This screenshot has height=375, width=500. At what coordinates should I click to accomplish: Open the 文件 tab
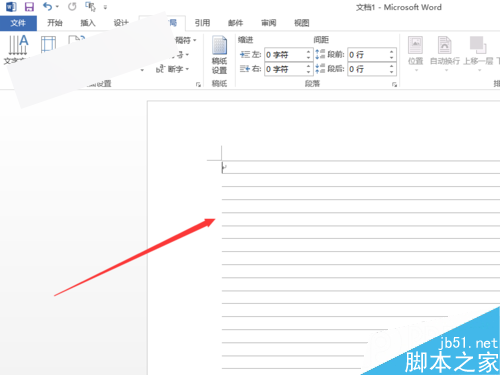pos(18,23)
